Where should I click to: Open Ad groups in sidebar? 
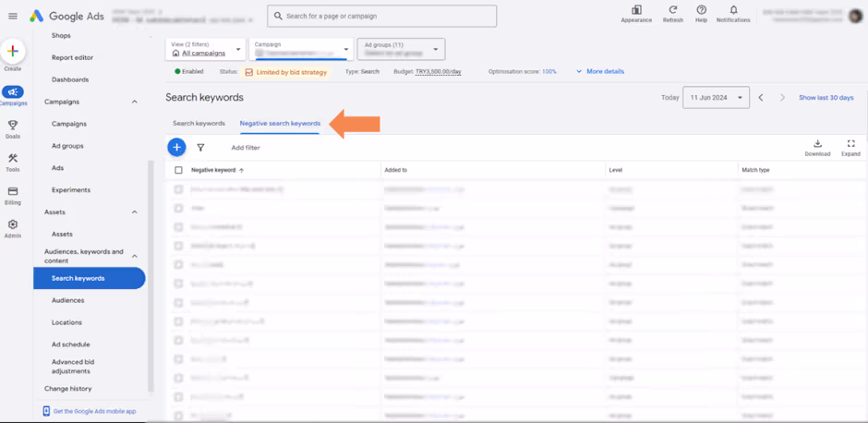tap(67, 146)
